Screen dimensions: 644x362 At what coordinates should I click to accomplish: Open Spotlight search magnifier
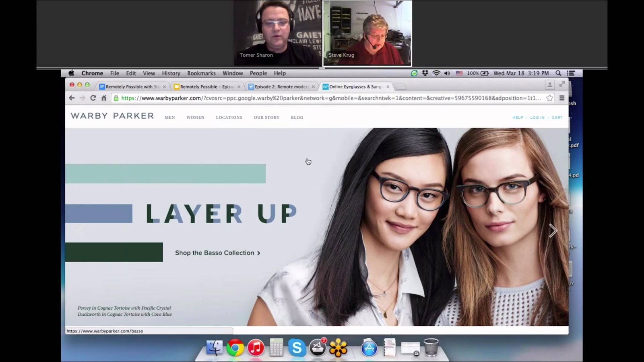pyautogui.click(x=558, y=73)
